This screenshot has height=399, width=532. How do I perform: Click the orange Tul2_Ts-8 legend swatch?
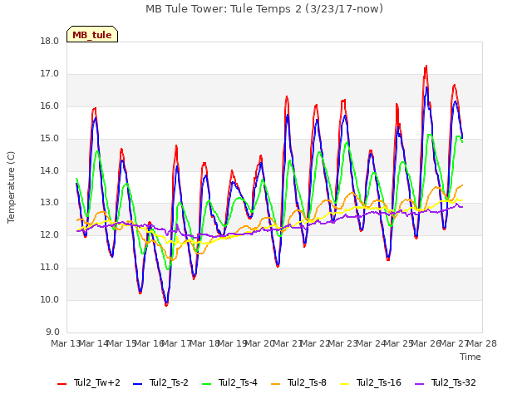pos(275,384)
